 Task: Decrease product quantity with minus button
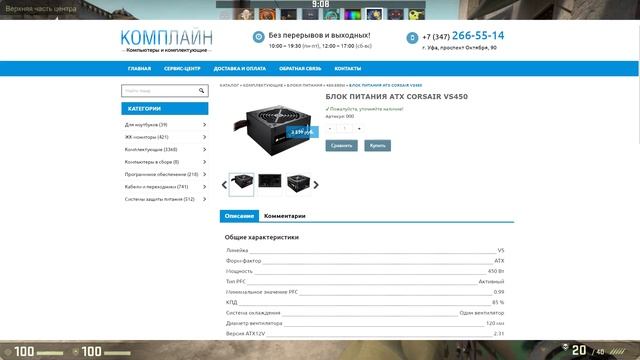point(330,129)
